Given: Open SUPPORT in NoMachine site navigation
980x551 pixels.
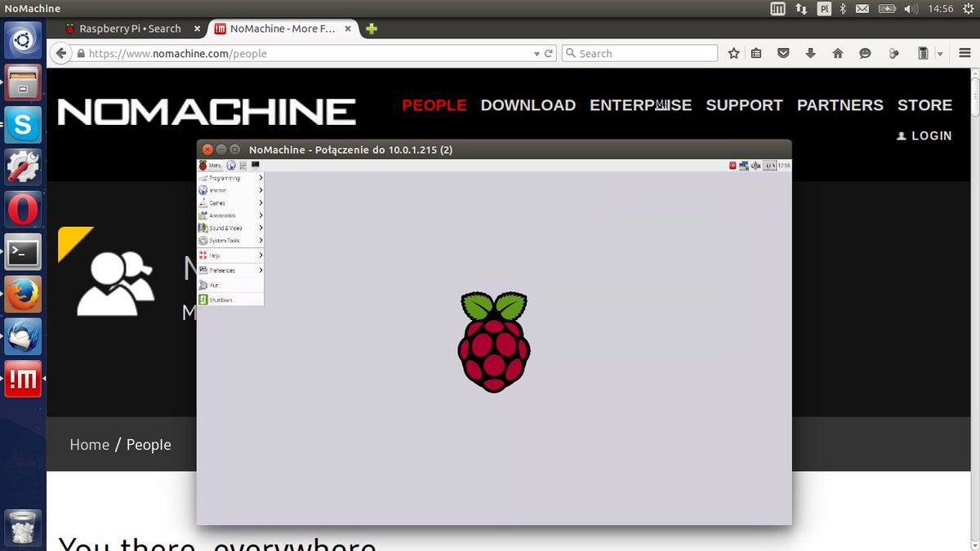Looking at the screenshot, I should (745, 105).
